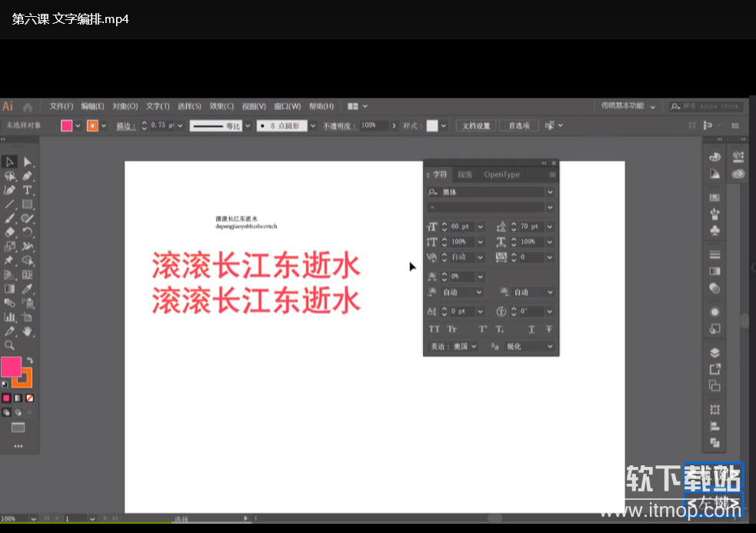Activate the Direct Selection white arrow tool
The image size is (756, 533).
pyautogui.click(x=28, y=162)
